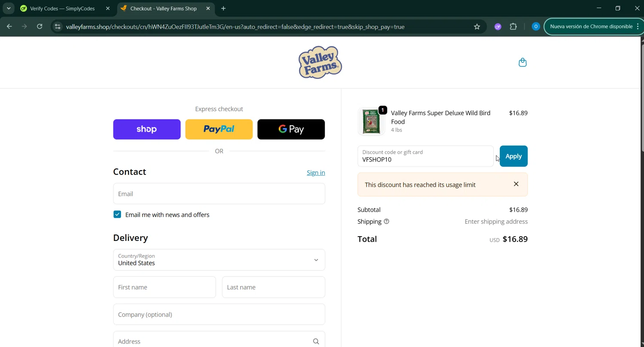Focus the Email input field
Screen dimensions: 644x347
click(x=219, y=194)
